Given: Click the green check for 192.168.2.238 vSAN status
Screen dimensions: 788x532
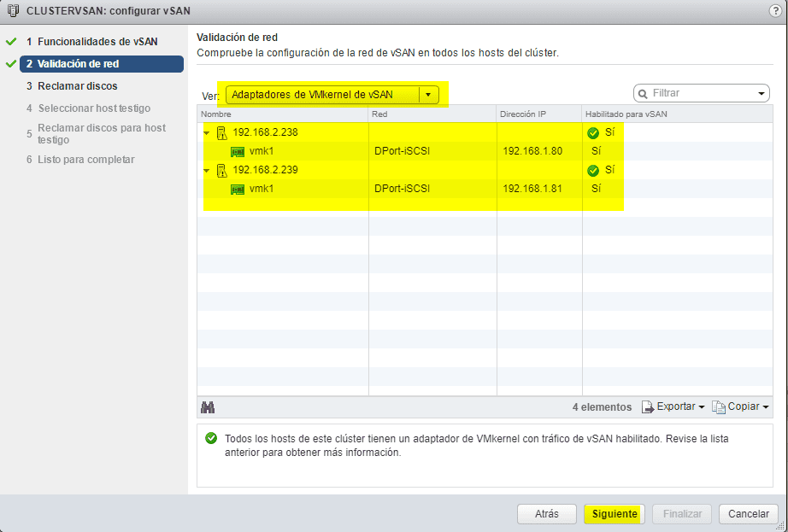Looking at the screenshot, I should tap(591, 132).
